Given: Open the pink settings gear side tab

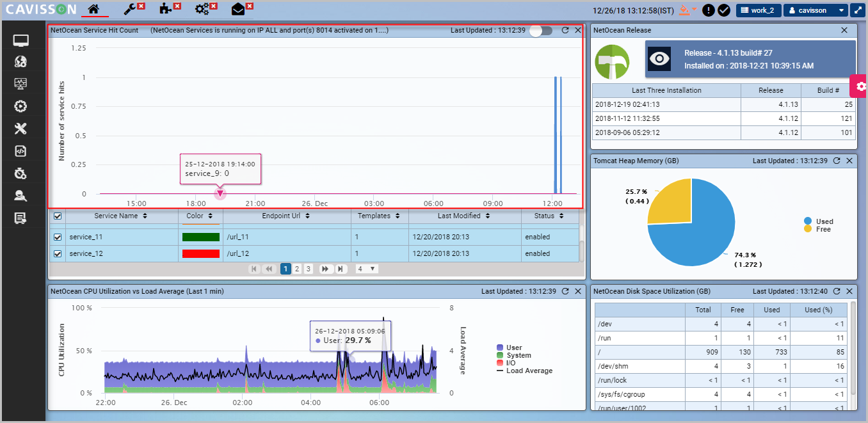Looking at the screenshot, I should click(x=860, y=86).
